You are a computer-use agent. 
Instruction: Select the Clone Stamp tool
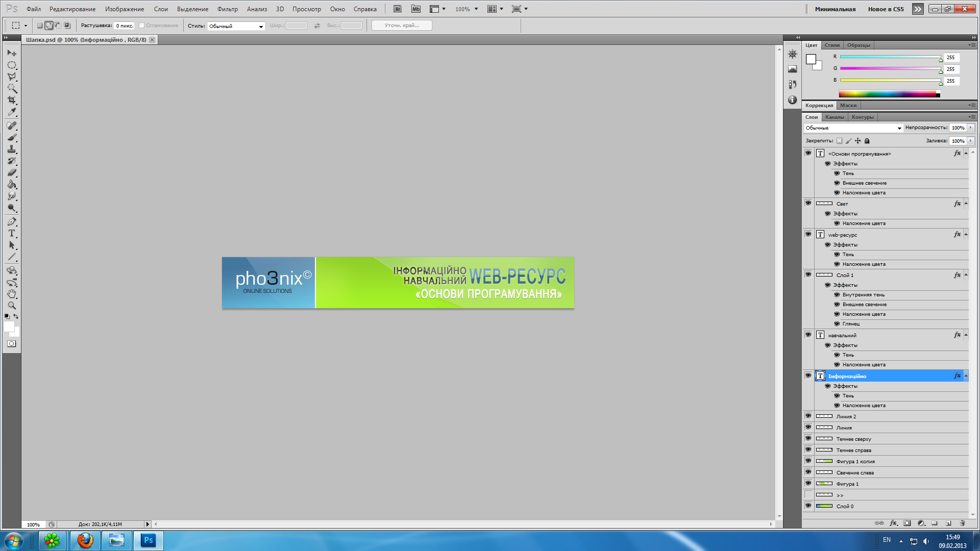coord(11,149)
